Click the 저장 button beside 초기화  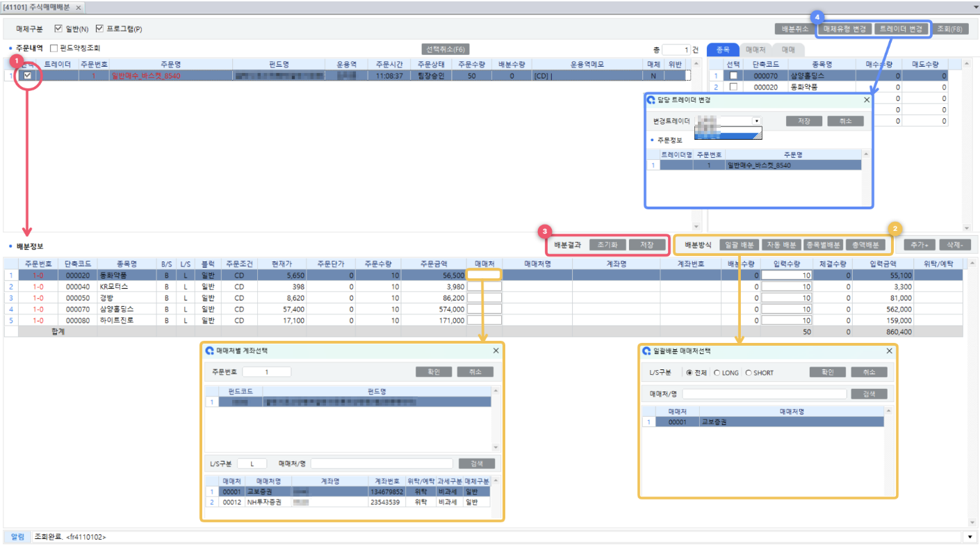tap(647, 245)
